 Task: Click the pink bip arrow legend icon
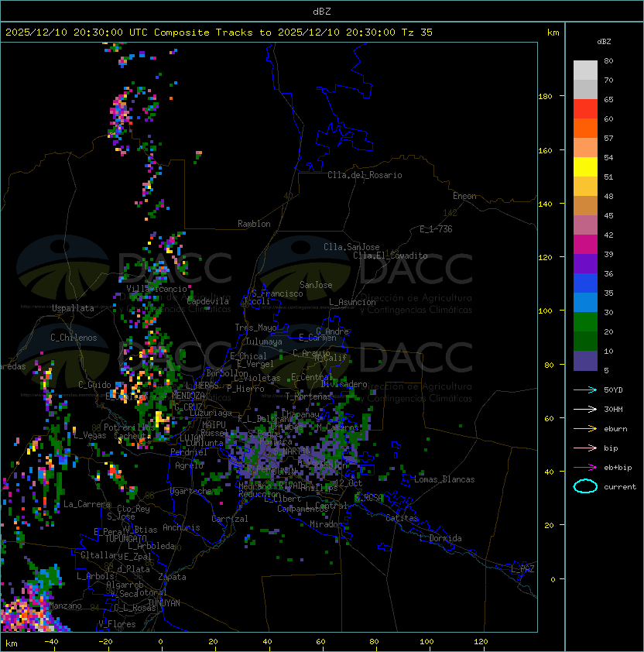(x=585, y=448)
